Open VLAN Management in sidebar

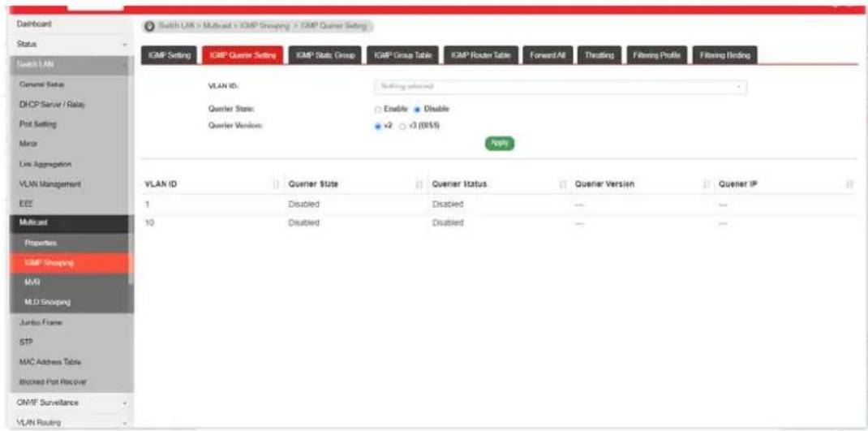pyautogui.click(x=69, y=184)
